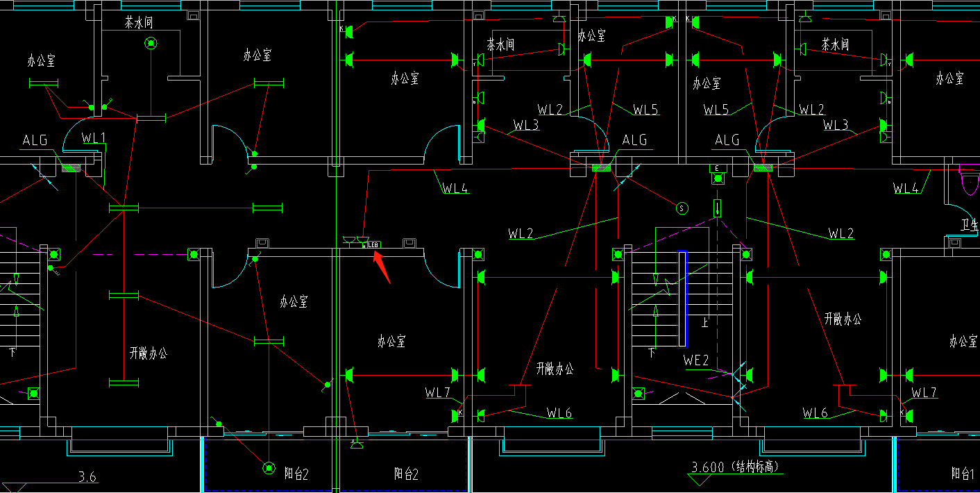
Task: Click the 卫生 room label
Action: [x=970, y=225]
